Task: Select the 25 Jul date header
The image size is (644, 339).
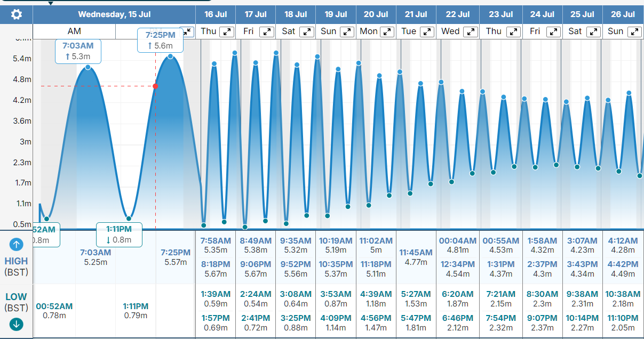Action: click(582, 14)
